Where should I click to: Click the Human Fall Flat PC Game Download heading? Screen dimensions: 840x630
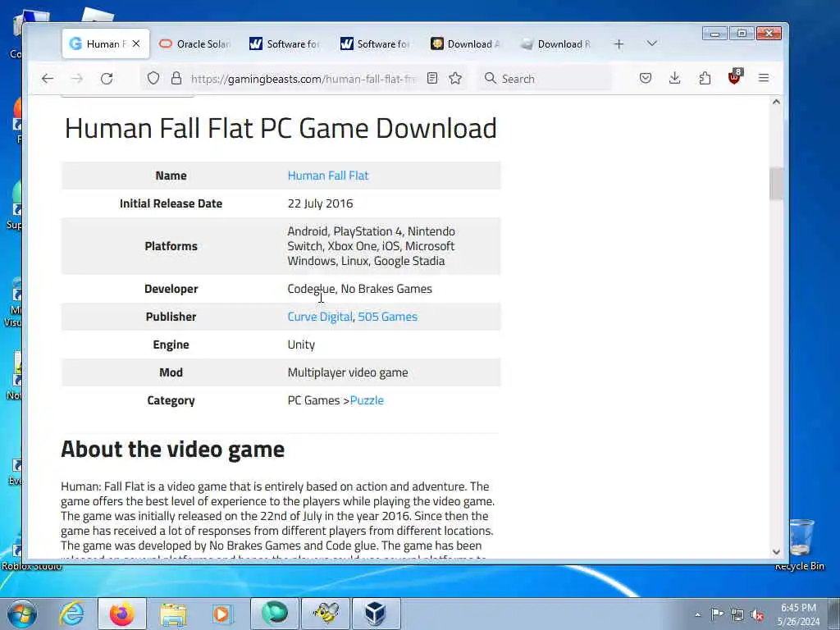click(281, 129)
